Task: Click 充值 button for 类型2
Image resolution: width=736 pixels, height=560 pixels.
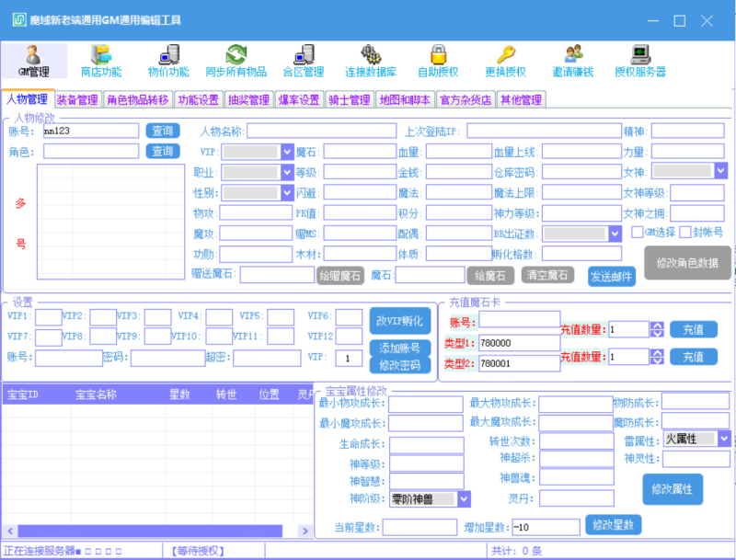Action: click(x=694, y=357)
